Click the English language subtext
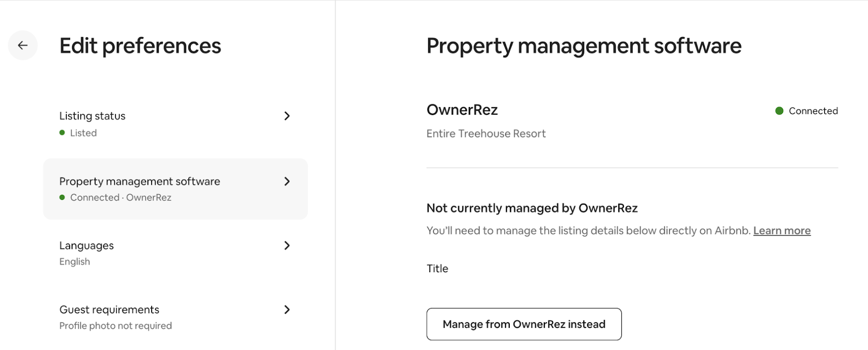Screen dimensions: 868x350 [74, 262]
